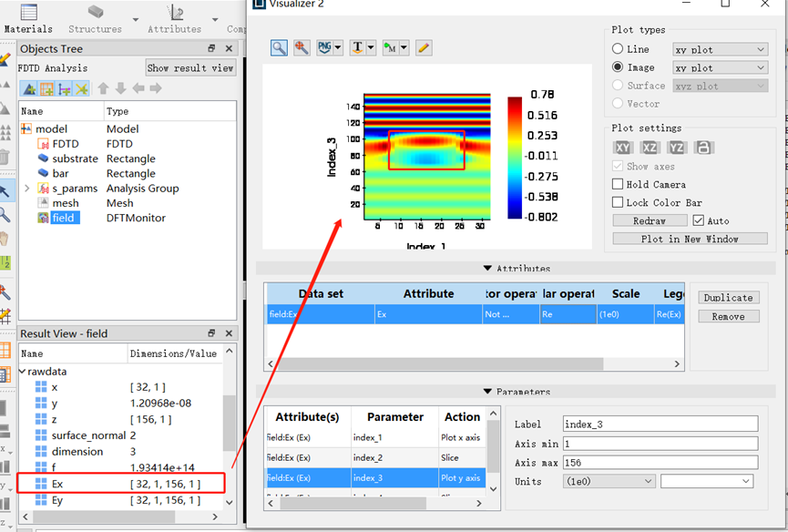
Task: Click the move up arrow in Objects Tree
Action: tap(103, 88)
